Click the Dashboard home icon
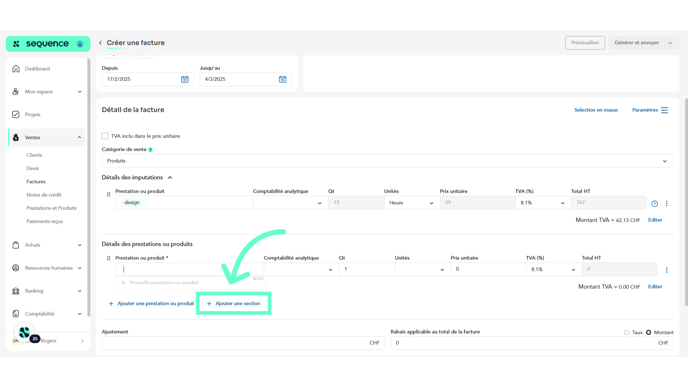 tap(16, 69)
